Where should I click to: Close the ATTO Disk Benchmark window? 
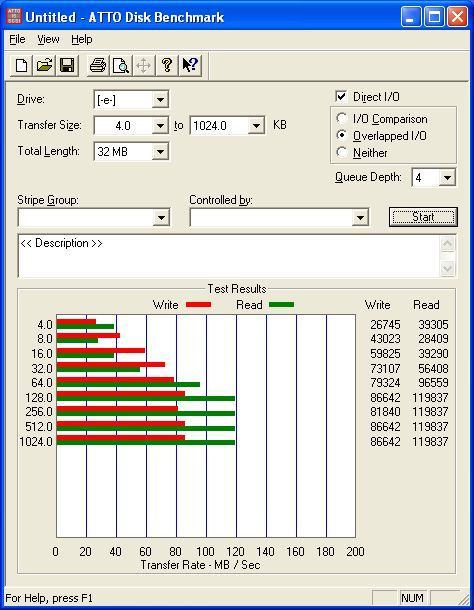coord(457,17)
